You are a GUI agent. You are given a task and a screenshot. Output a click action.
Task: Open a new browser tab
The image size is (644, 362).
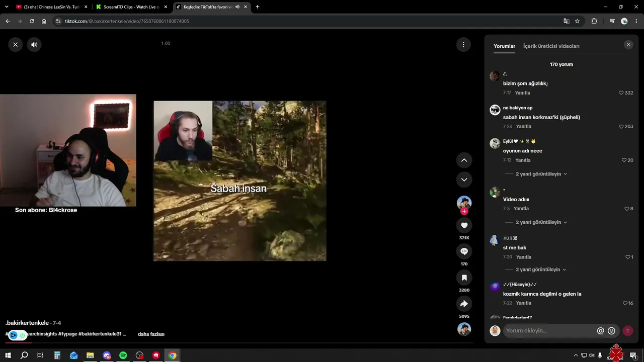258,7
